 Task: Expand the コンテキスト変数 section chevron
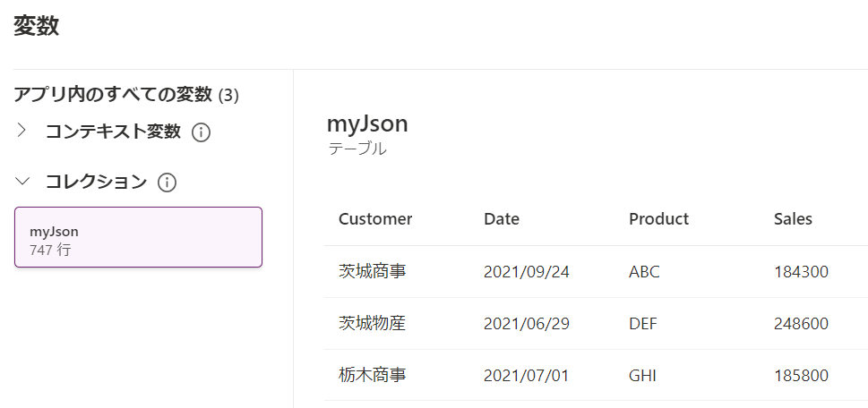[x=22, y=131]
